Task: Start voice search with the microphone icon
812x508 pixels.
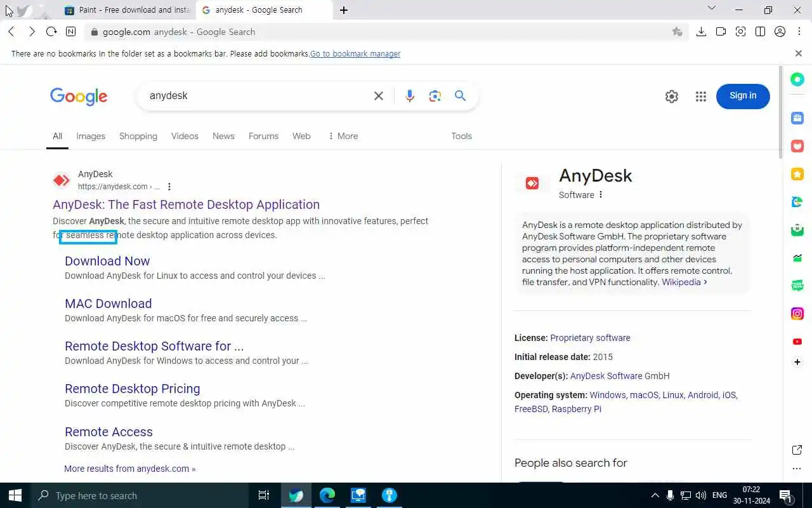Action: coord(410,96)
